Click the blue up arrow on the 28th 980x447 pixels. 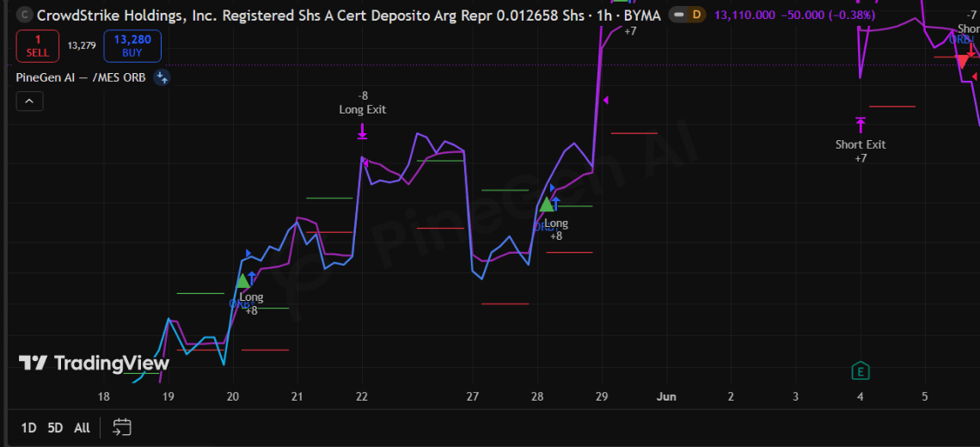coord(555,205)
